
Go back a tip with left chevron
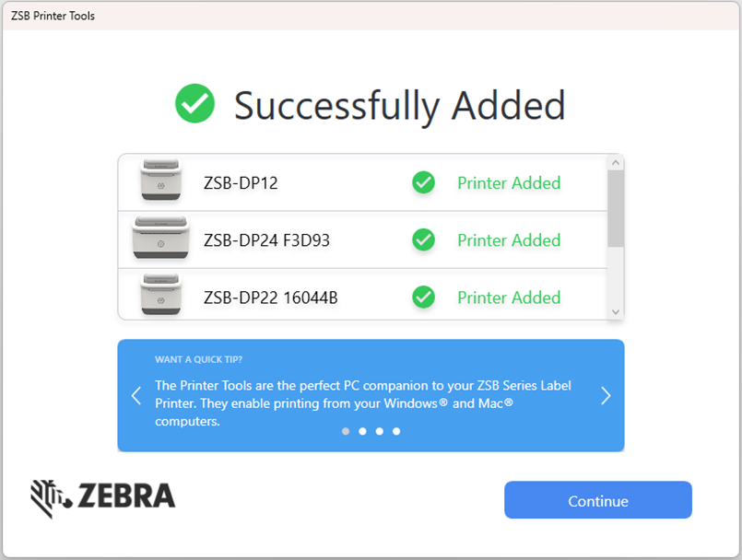tap(135, 395)
